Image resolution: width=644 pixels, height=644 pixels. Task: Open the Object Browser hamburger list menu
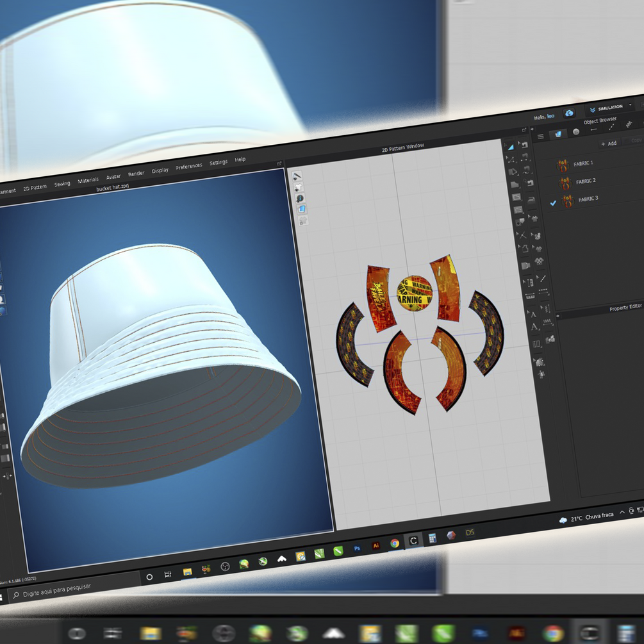point(540,136)
